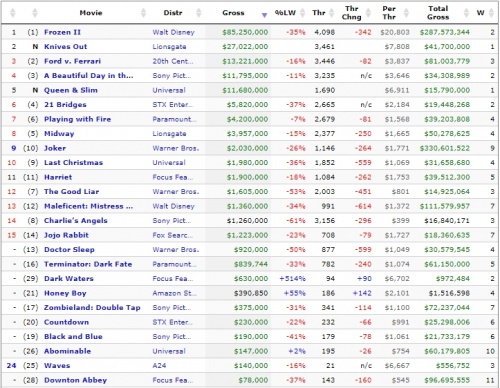The height and width of the screenshot is (388, 500).
Task: Open the Joker movie link
Action: pos(55,148)
